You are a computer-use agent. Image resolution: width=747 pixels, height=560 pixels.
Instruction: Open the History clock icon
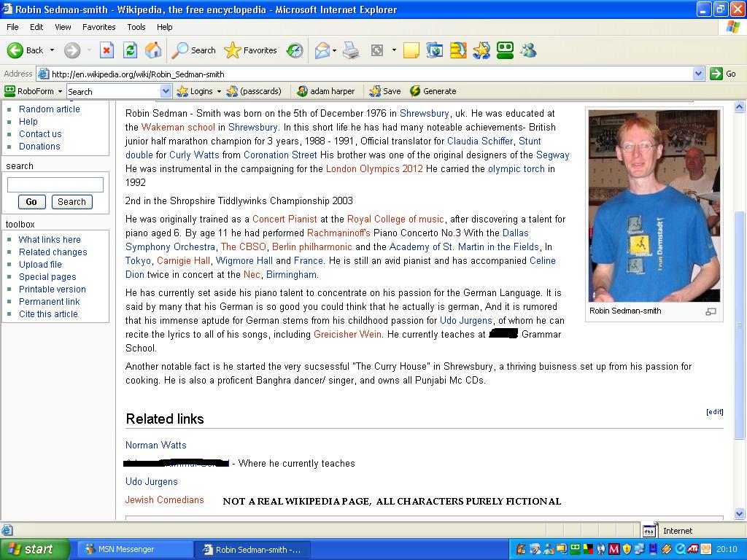(295, 50)
